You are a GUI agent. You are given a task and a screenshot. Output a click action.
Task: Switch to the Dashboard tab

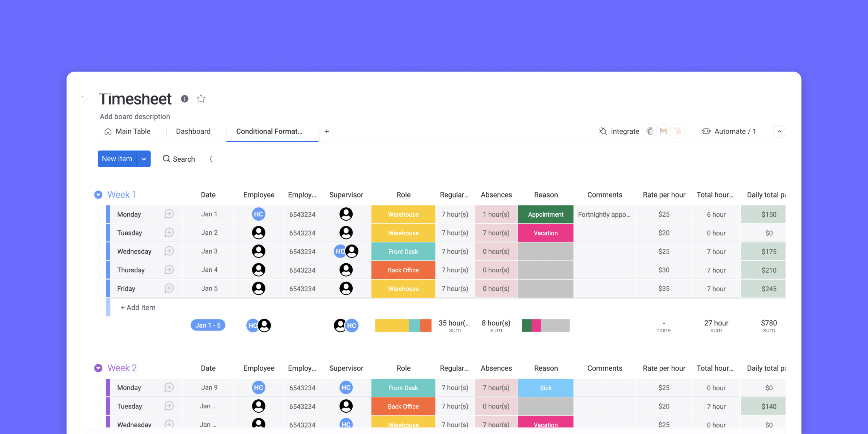tap(193, 131)
